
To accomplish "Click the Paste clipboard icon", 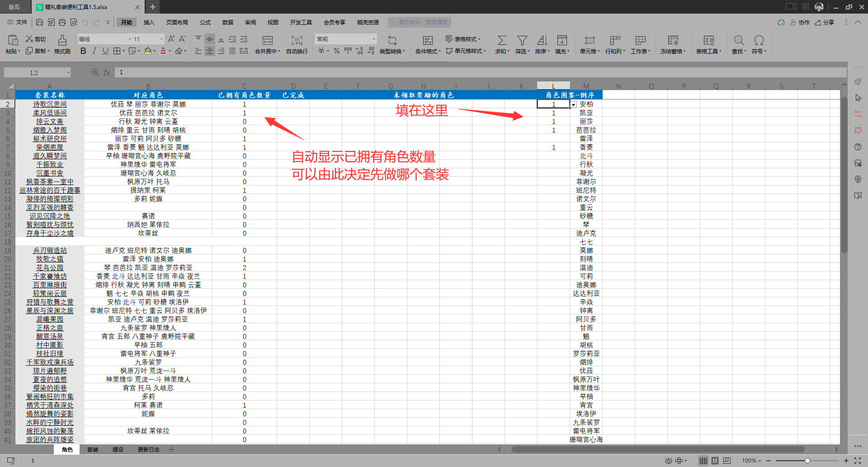I will (x=13, y=40).
